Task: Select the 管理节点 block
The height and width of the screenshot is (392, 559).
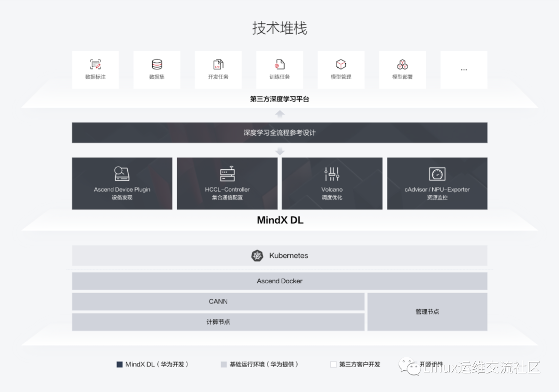Action: click(x=428, y=312)
